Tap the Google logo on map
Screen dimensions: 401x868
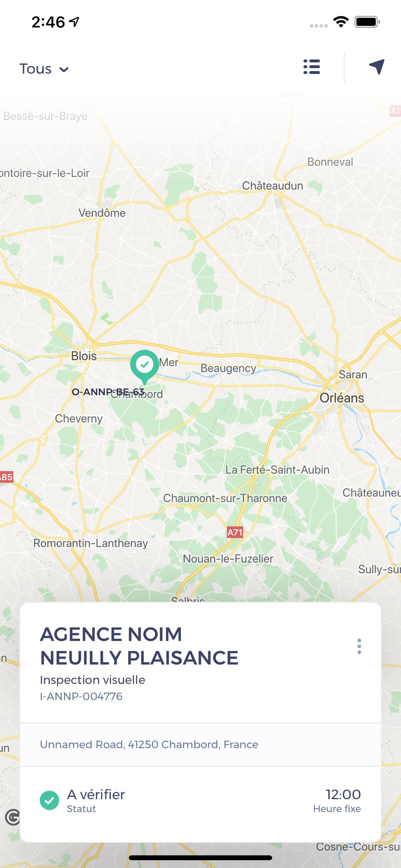[12, 817]
